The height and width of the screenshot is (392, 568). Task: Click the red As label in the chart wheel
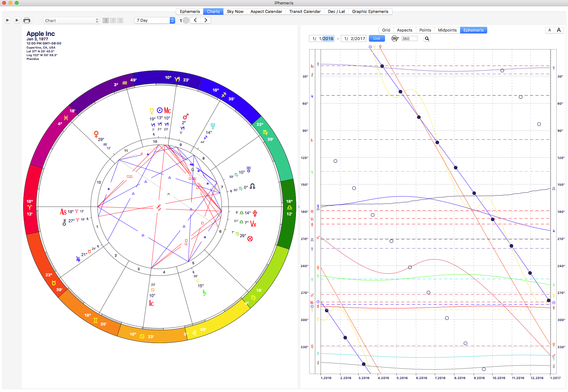(x=63, y=212)
